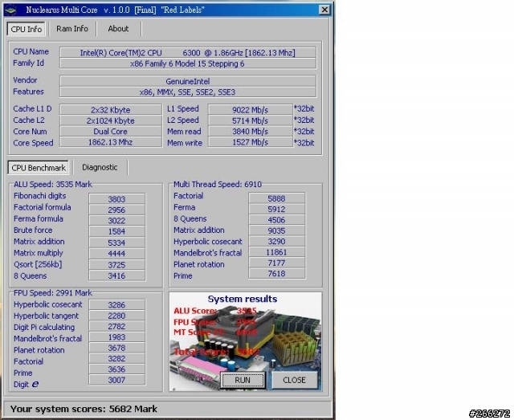Click the Multi Thread Factorial score 5888
Image resolution: width=514 pixels, height=420 pixels.
pos(276,198)
